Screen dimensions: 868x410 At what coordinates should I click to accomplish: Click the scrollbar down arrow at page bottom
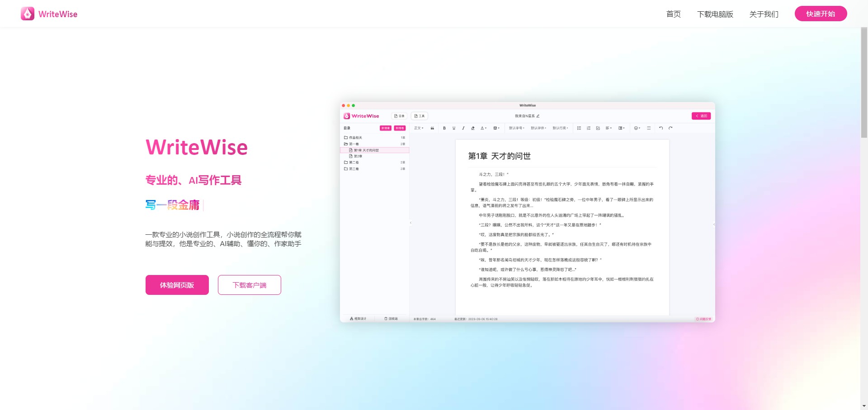point(864,406)
